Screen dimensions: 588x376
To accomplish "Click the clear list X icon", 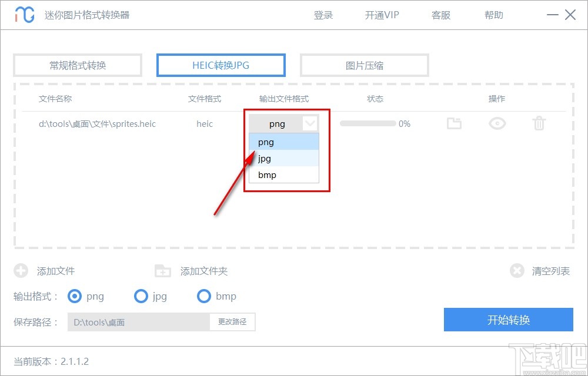I will tap(517, 271).
